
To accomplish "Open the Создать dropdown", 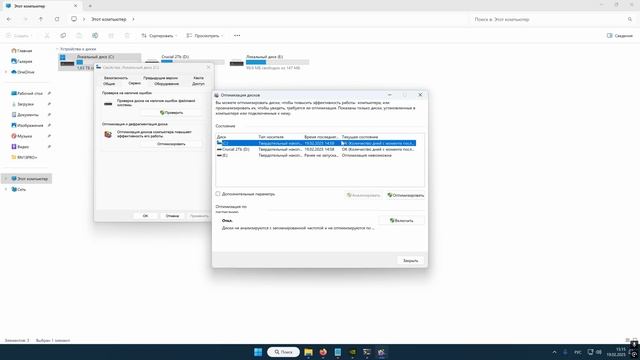I will [x=18, y=36].
